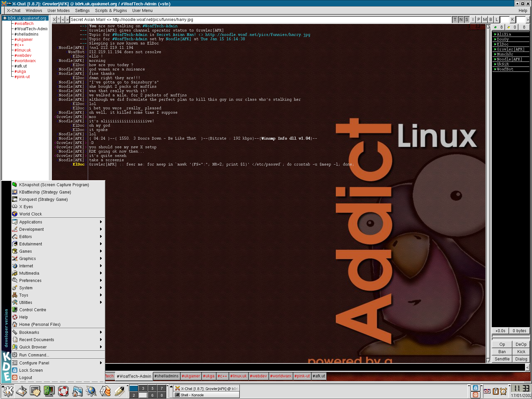Image resolution: width=532 pixels, height=399 pixels.
Task: Open the alarm clock tray icon
Action: [x=503, y=391]
